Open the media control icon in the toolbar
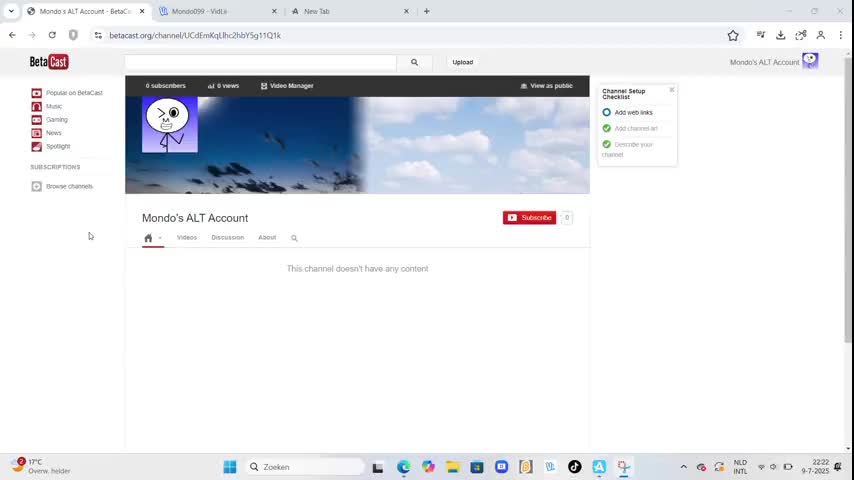The height and width of the screenshot is (480, 854). [x=761, y=35]
